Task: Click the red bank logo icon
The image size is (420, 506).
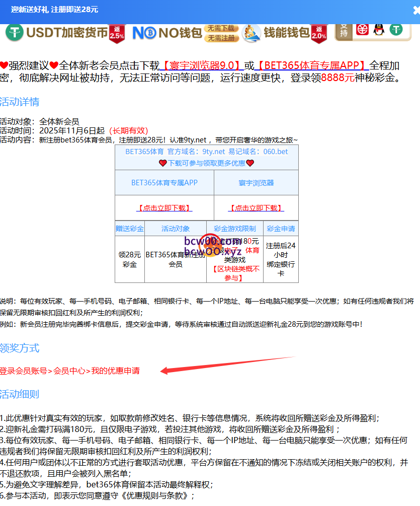Action: click(x=362, y=30)
